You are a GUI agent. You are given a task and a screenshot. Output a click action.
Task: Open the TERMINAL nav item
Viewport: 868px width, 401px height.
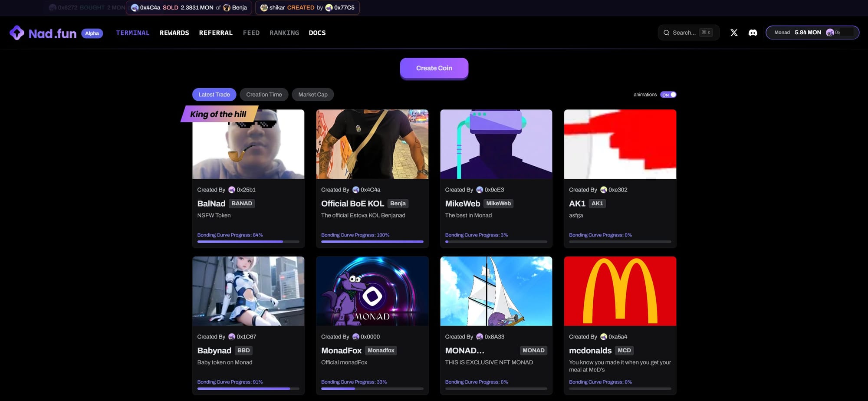coord(132,33)
